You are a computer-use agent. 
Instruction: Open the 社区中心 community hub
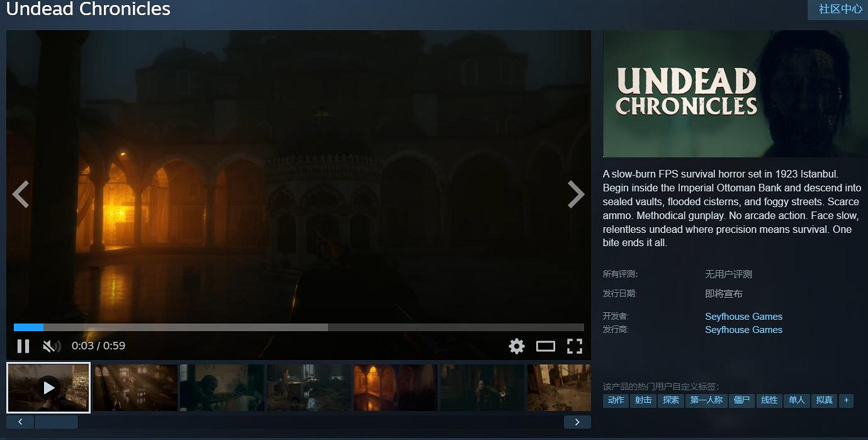click(840, 9)
